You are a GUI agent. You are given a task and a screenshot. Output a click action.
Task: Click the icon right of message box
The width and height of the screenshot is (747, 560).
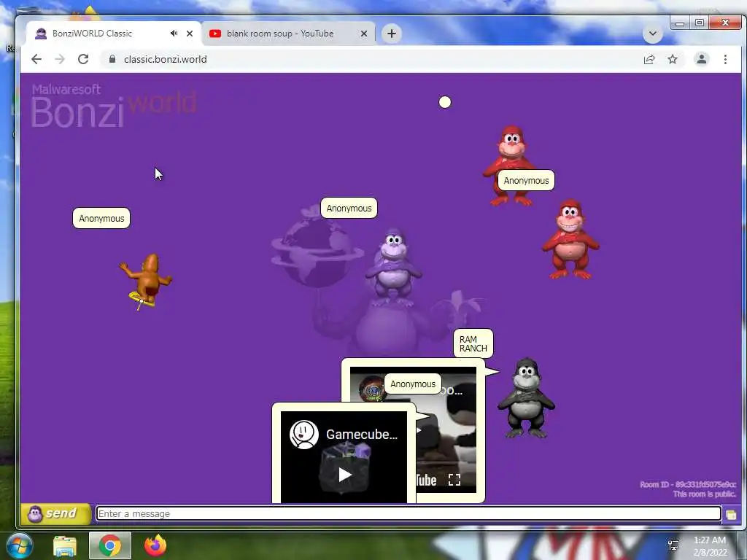731,514
